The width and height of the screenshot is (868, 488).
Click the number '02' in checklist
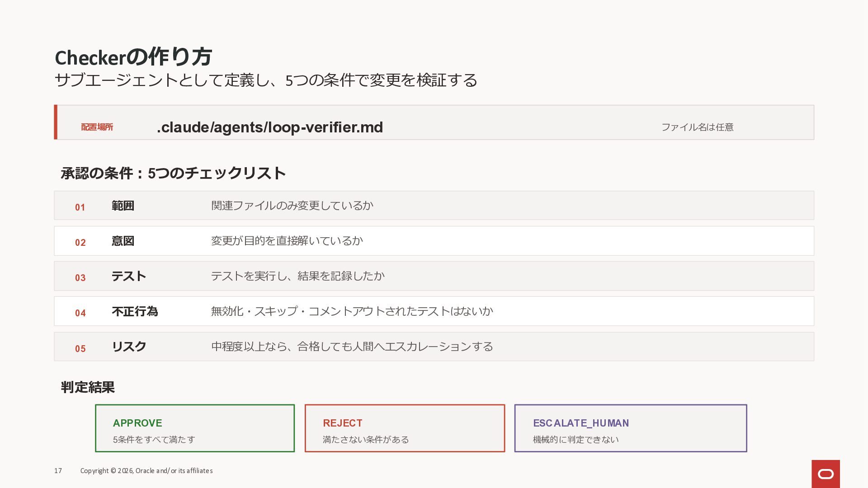coord(80,243)
